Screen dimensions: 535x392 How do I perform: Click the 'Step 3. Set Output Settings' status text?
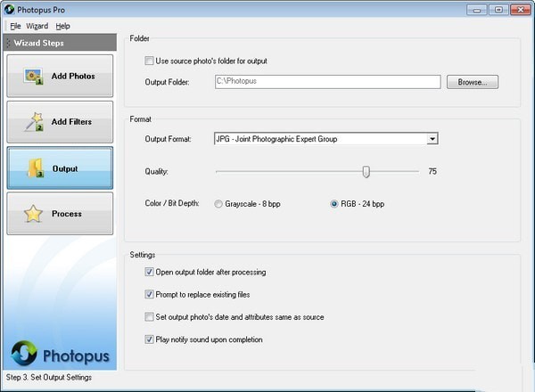(49, 378)
